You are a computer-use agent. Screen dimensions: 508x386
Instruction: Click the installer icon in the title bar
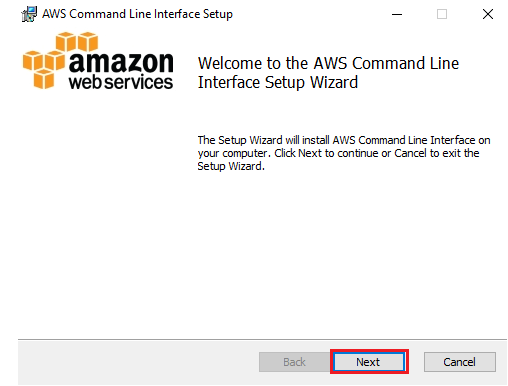pos(29,14)
